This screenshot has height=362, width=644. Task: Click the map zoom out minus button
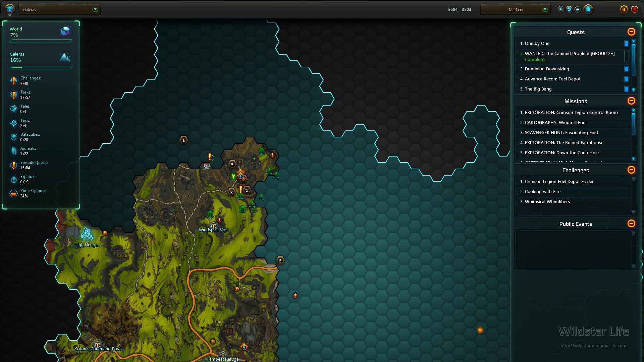click(578, 9)
